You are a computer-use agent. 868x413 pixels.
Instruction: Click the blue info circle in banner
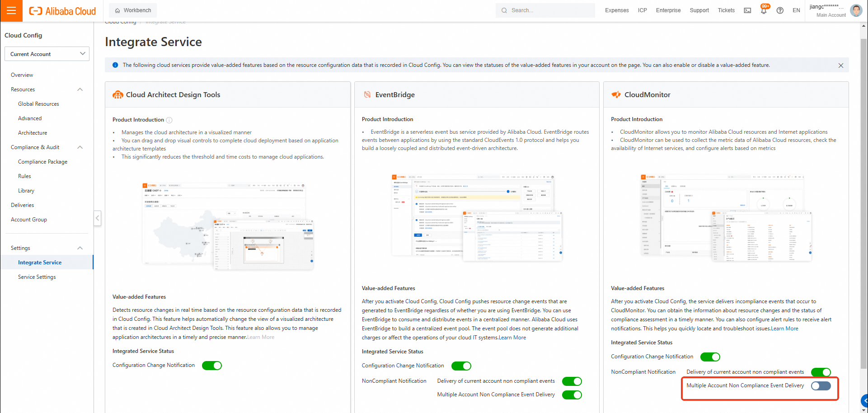115,65
